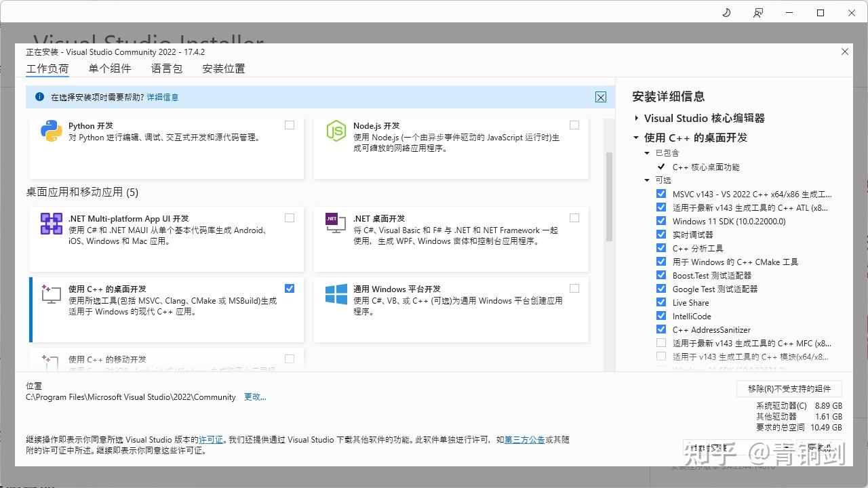
Task: Uncheck the IntelliCode checkbox
Action: tap(661, 316)
